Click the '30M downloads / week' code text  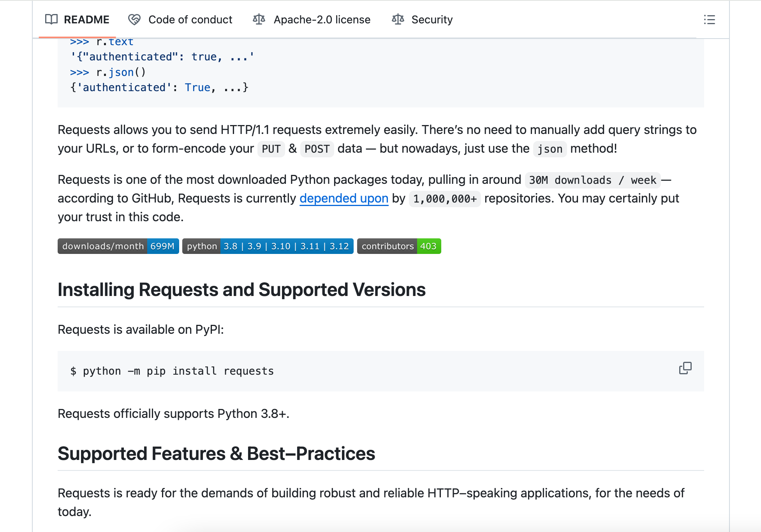tap(593, 180)
